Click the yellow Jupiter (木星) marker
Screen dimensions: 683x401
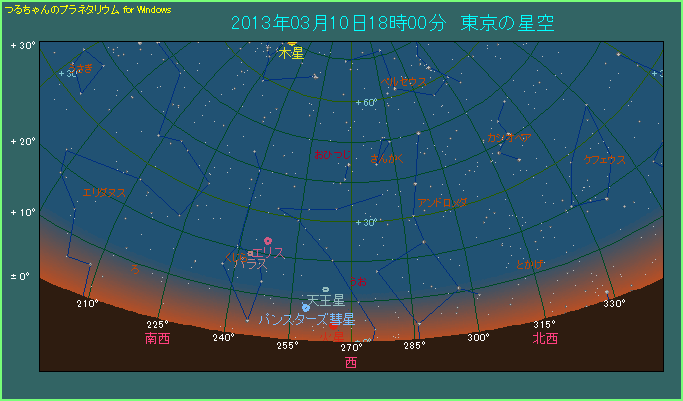pyautogui.click(x=291, y=44)
